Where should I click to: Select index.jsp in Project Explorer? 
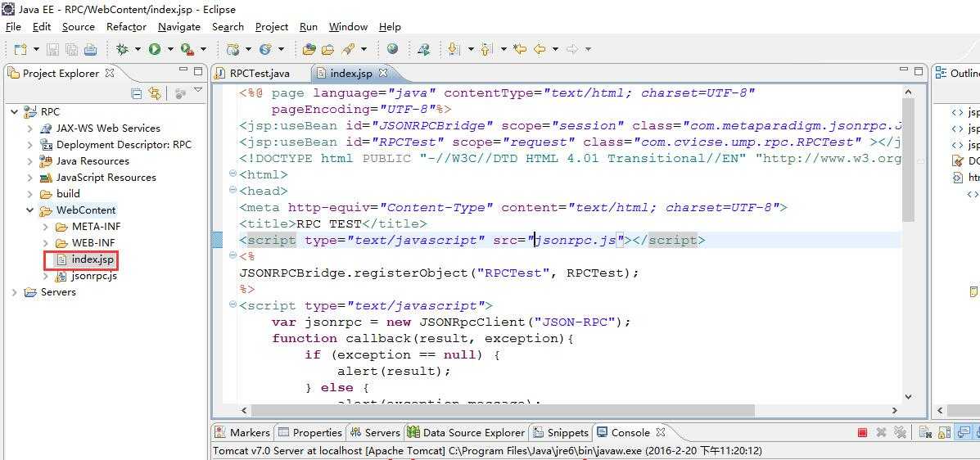(93, 259)
